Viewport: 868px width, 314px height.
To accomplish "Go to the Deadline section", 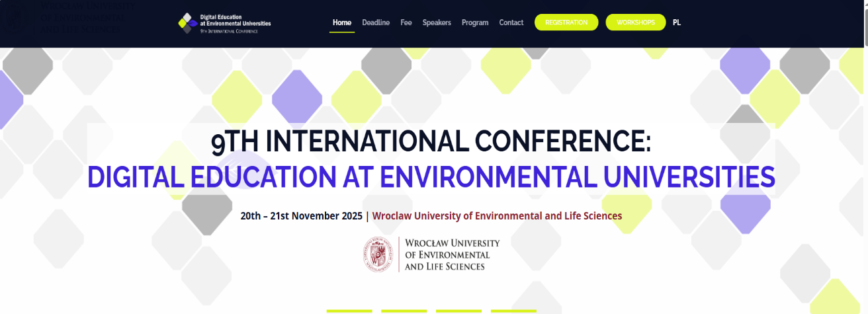I will click(376, 22).
